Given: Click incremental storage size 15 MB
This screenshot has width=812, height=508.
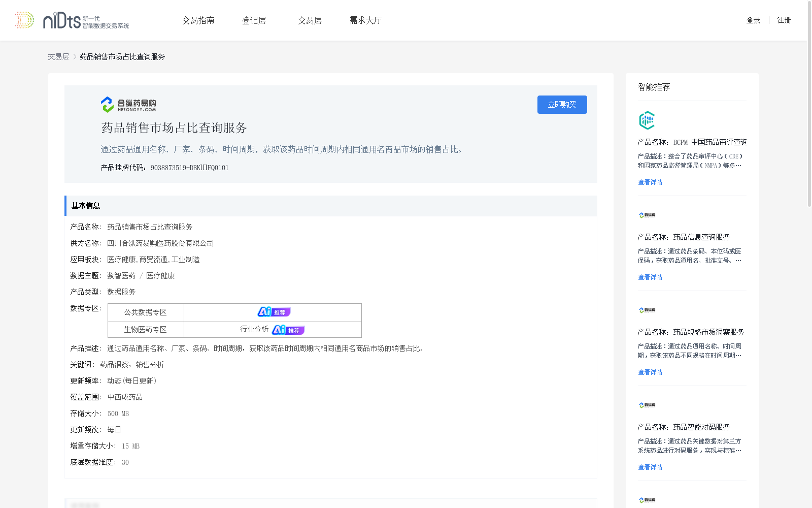Looking at the screenshot, I should pos(130,446).
